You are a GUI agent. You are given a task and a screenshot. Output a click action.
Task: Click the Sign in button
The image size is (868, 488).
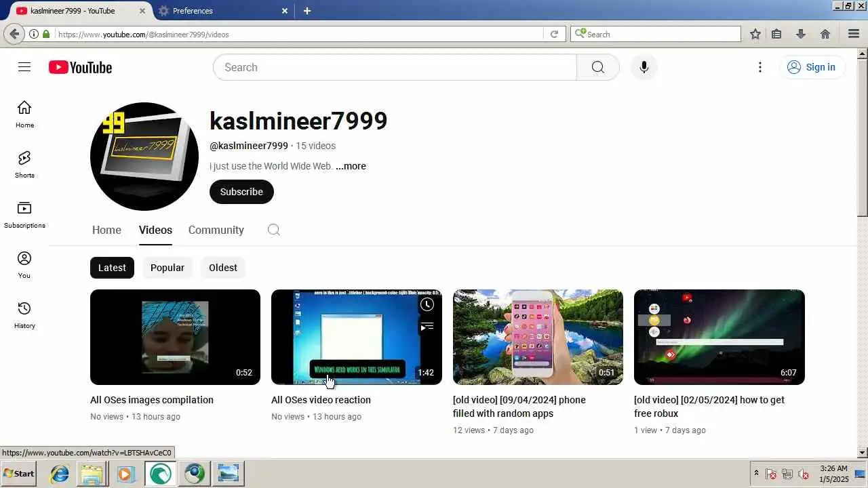coord(812,67)
